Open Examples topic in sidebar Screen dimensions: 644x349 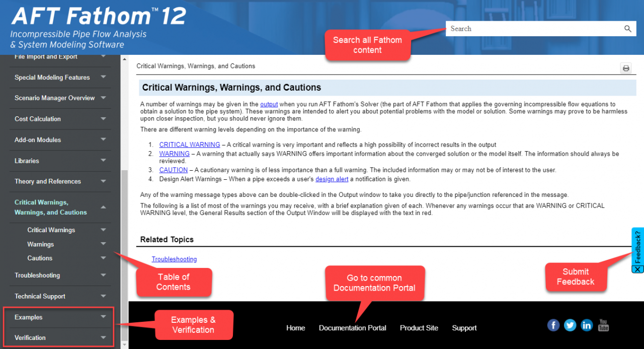[x=29, y=317]
